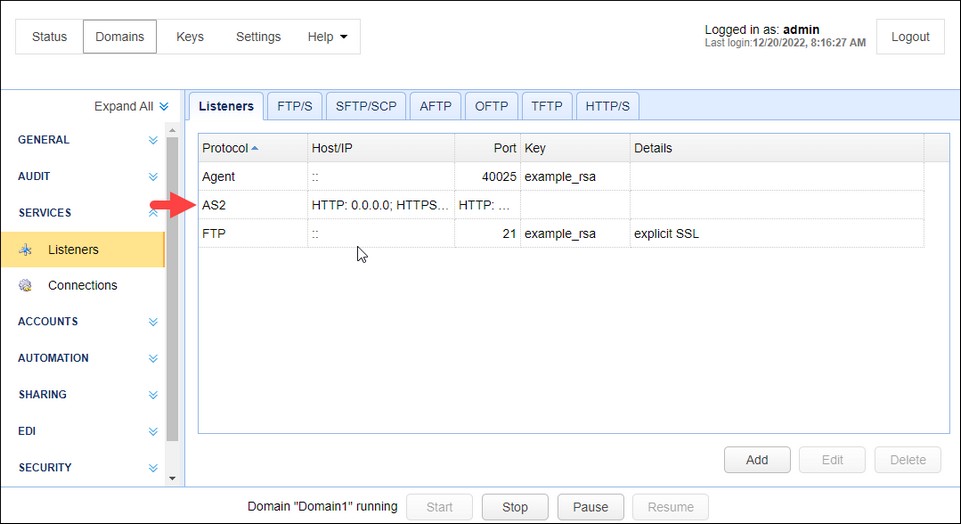Click the example_rsa key in Agent row
This screenshot has height=524, width=961.
[575, 177]
